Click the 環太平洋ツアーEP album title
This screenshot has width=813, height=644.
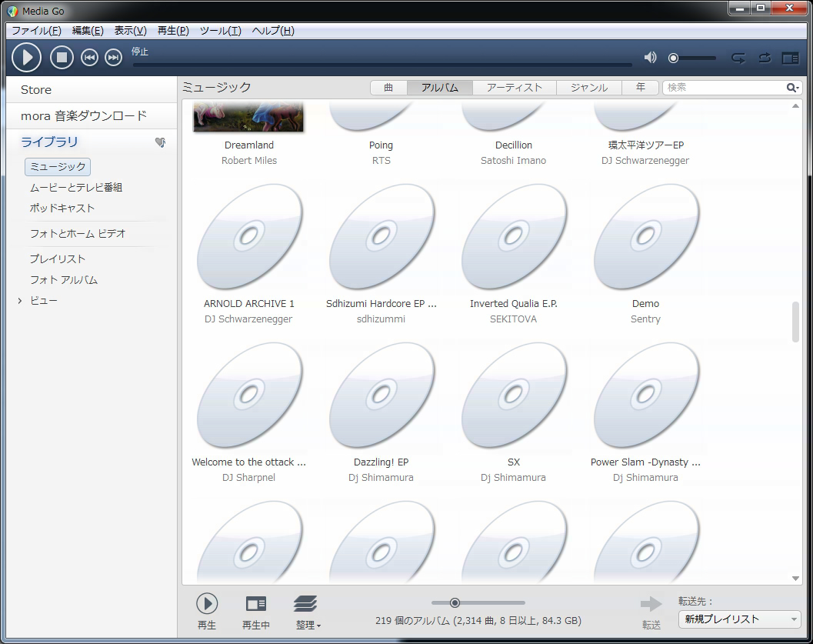(645, 145)
